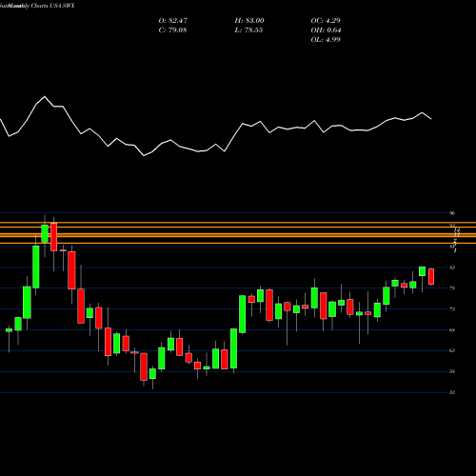476x476 pixels.
Task: Click the 68 price axis label
Action: 452,330
